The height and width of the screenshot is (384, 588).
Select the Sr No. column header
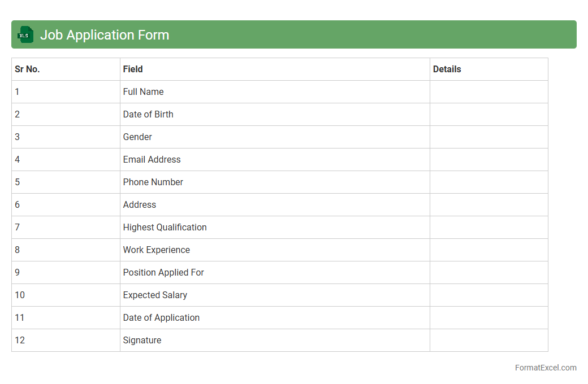click(x=27, y=69)
